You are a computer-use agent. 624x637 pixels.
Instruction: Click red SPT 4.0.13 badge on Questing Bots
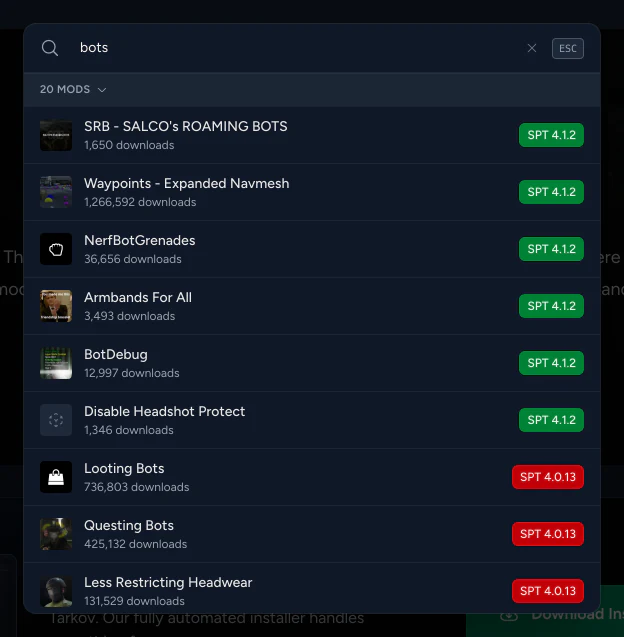(x=548, y=534)
